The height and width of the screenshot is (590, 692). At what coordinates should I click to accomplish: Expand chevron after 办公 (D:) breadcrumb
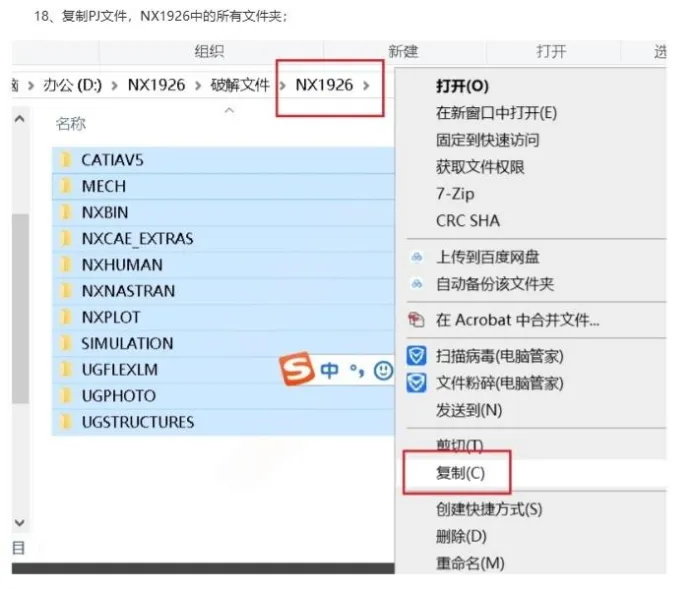tap(114, 85)
